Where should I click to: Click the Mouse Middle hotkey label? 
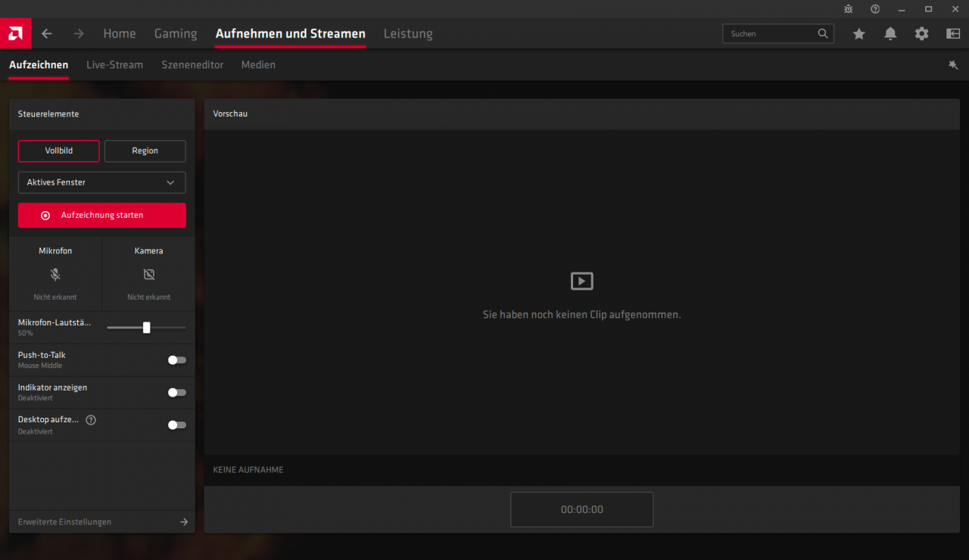coord(40,366)
